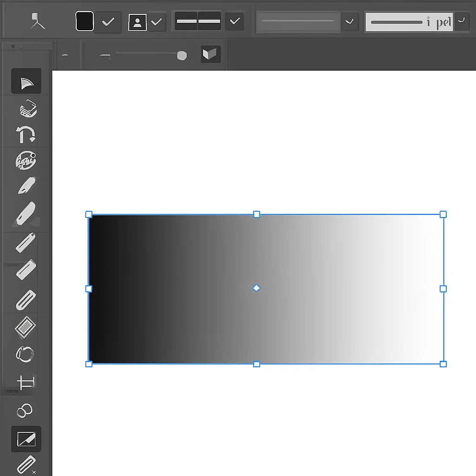Image resolution: width=476 pixels, height=476 pixels.
Task: Click the light stroke width field
Action: [409, 22]
